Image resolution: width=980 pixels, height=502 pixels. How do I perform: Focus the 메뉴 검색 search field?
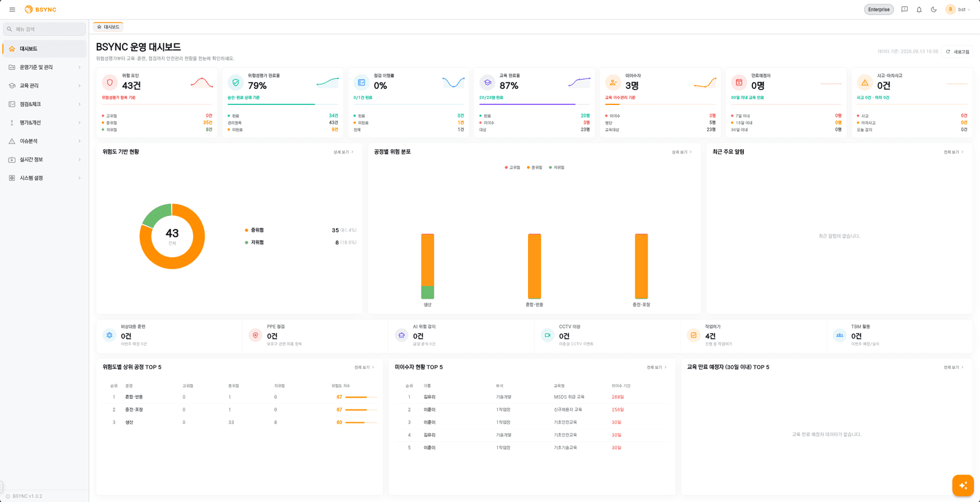coord(45,29)
